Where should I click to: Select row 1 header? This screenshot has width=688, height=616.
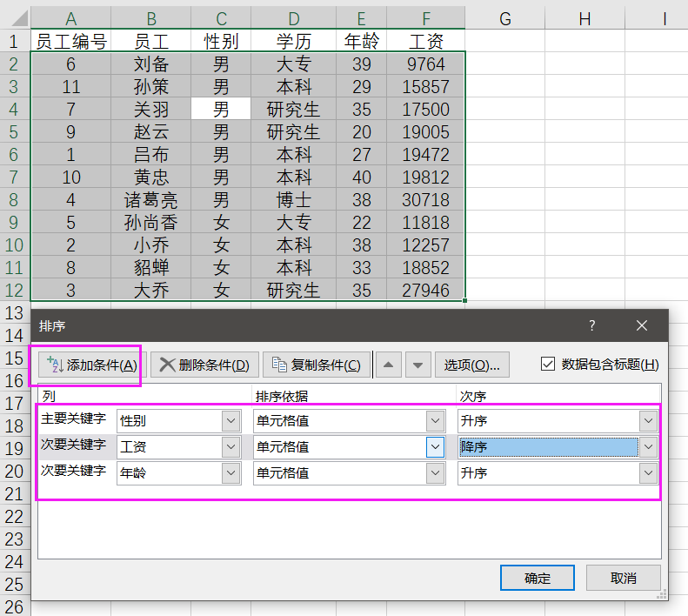14,41
